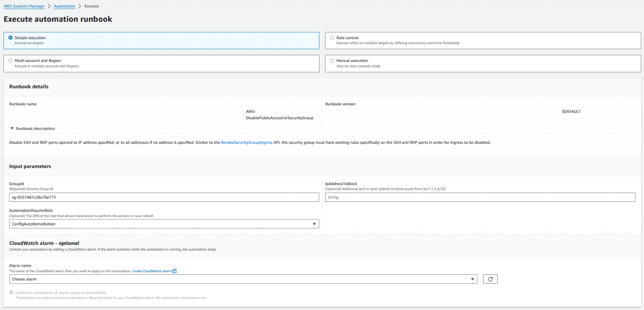Open Create CloudWatch alarm via external link icon

coord(174,270)
